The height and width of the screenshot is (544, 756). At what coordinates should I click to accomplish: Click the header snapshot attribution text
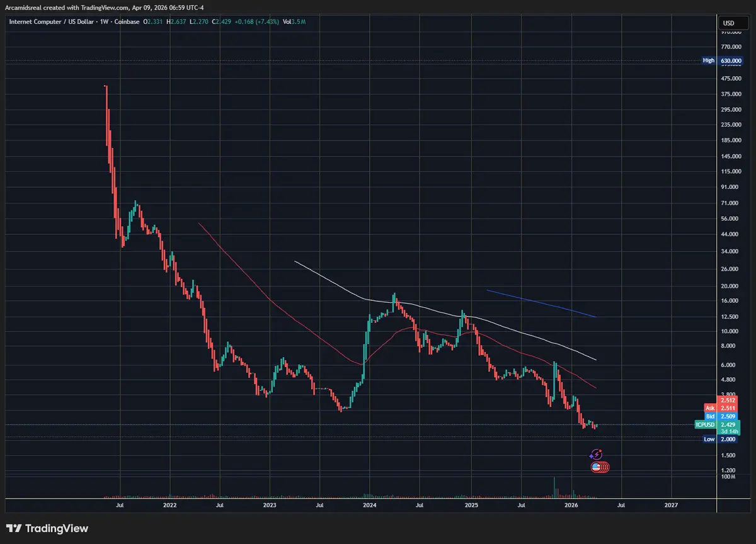pos(105,8)
